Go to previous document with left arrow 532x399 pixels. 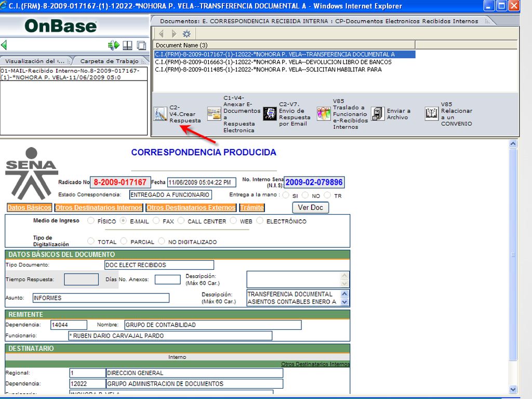[161, 34]
